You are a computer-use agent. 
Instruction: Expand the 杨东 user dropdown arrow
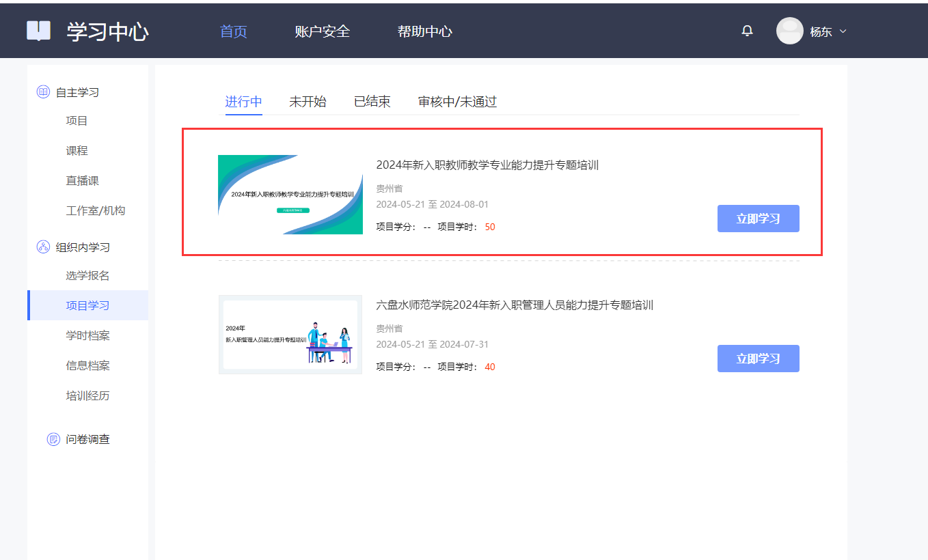click(843, 31)
